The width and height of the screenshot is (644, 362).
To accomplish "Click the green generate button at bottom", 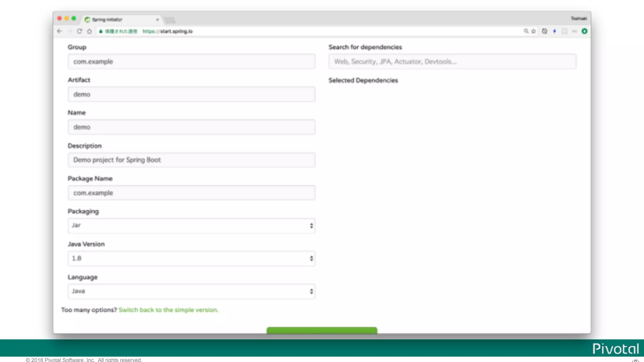I will [x=322, y=330].
